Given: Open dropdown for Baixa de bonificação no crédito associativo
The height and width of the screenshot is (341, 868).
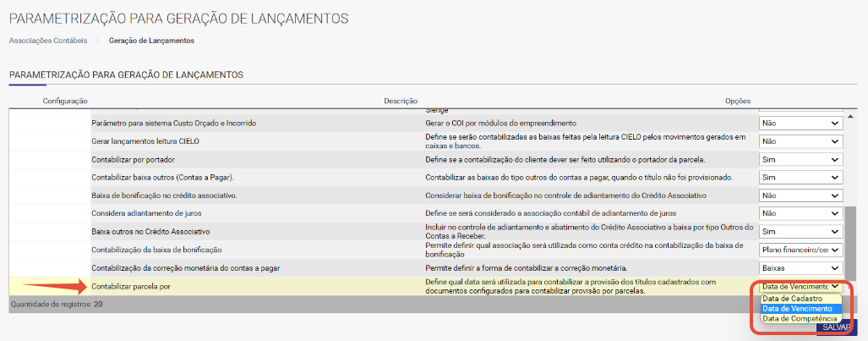Looking at the screenshot, I should pyautogui.click(x=800, y=195).
